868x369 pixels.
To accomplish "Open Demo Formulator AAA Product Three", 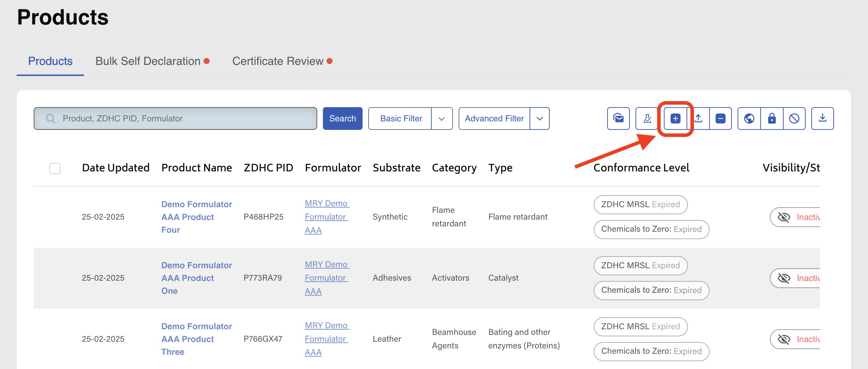I will pyautogui.click(x=197, y=339).
